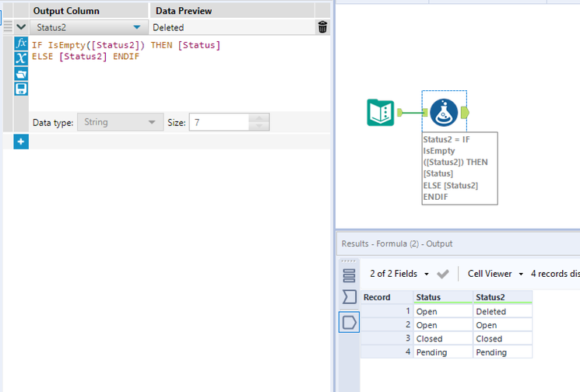The height and width of the screenshot is (392, 580).
Task: Add a new expression with plus button
Action: coord(21,142)
